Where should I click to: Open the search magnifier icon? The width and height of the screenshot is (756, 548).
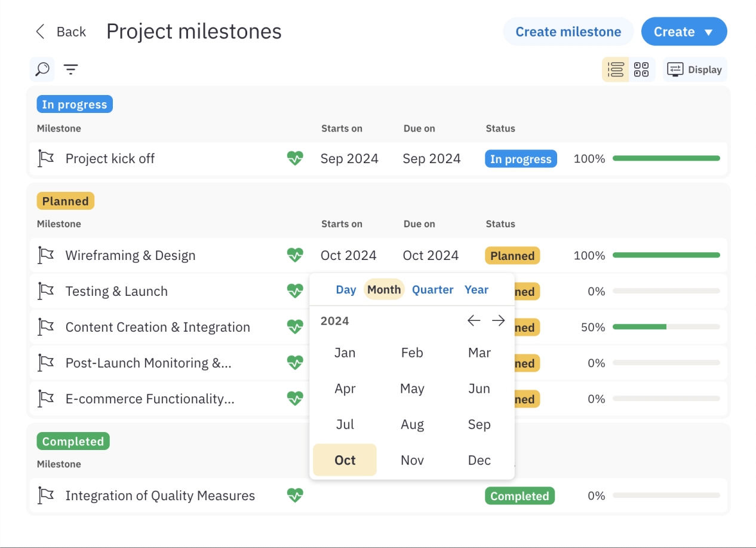tap(42, 69)
